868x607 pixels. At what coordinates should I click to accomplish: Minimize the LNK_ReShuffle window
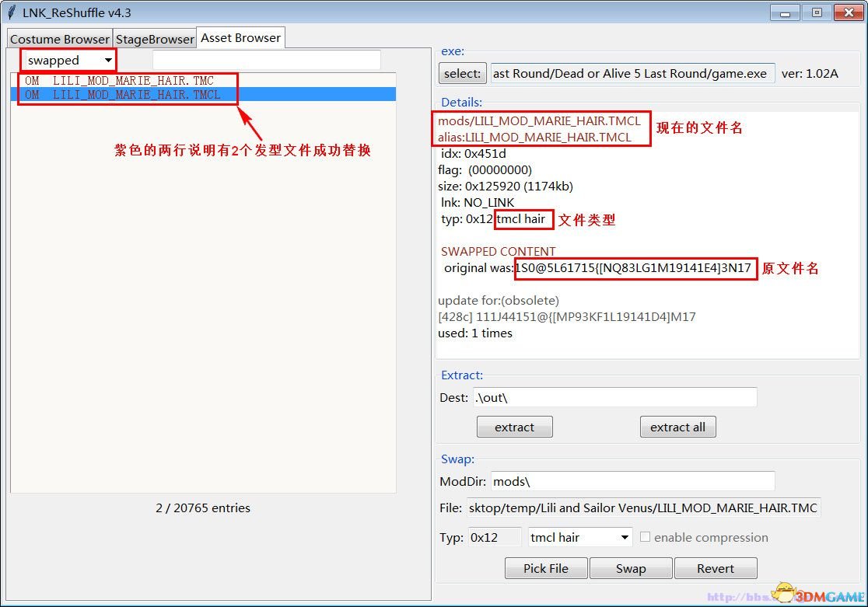coord(785,12)
